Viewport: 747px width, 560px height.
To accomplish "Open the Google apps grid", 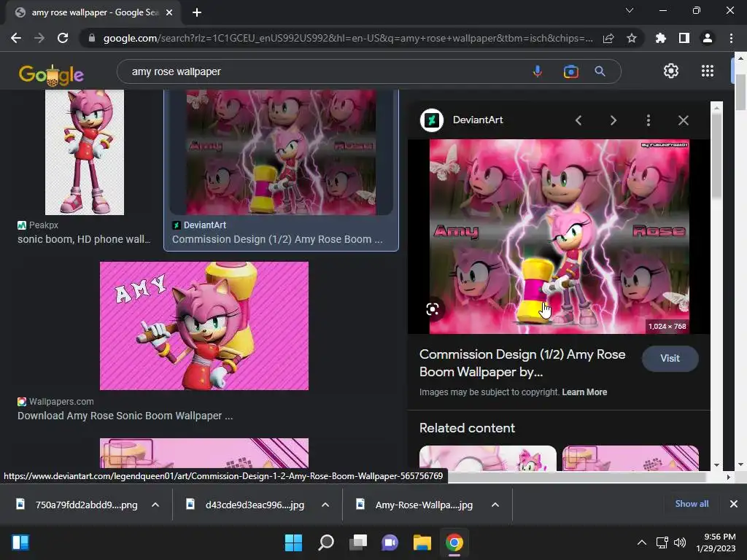I will 708,71.
